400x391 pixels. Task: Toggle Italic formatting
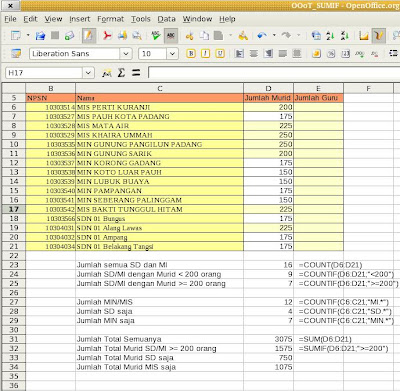tap(205, 53)
